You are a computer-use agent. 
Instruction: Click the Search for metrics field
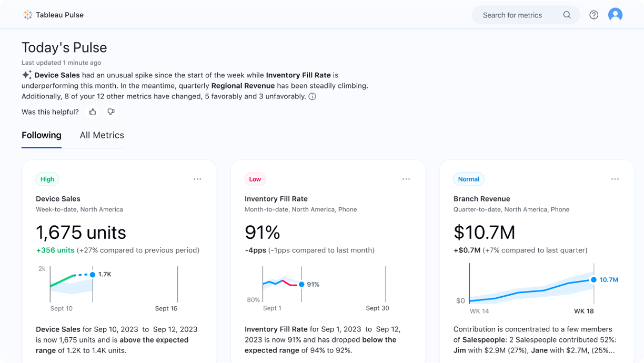pyautogui.click(x=513, y=15)
